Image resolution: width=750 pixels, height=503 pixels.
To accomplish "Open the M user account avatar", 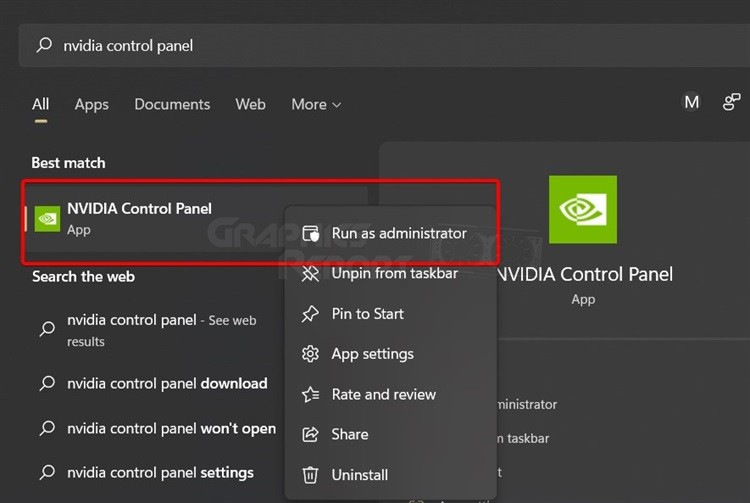I will pyautogui.click(x=692, y=102).
